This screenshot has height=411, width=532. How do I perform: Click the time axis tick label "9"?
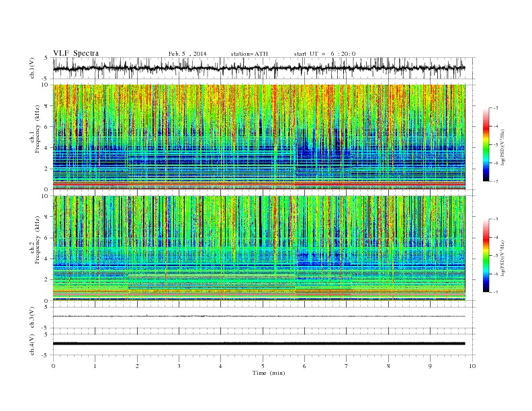[430, 366]
